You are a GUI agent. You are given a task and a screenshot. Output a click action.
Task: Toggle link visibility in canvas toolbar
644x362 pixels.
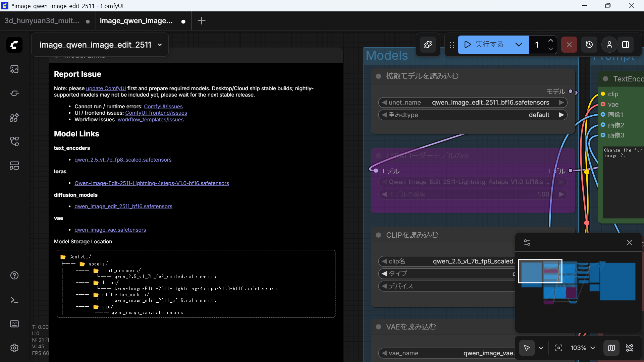[x=630, y=348]
